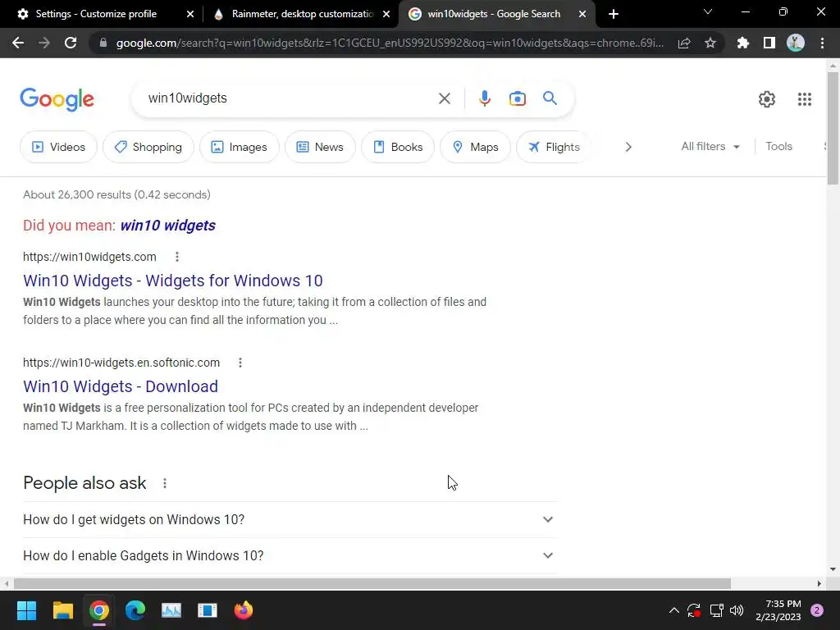Screen dimensions: 840x630
Task: Open Win10 Widgets - Widgets for Windows 10
Action: pyautogui.click(x=172, y=281)
